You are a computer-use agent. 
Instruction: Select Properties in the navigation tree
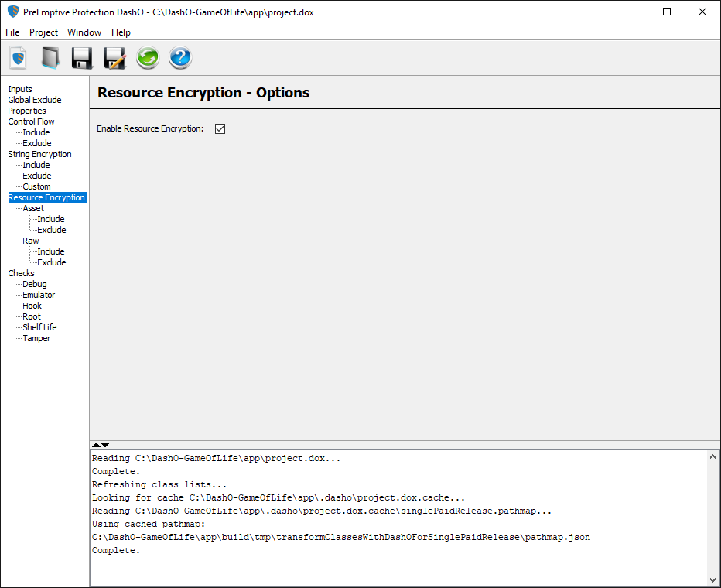point(26,111)
